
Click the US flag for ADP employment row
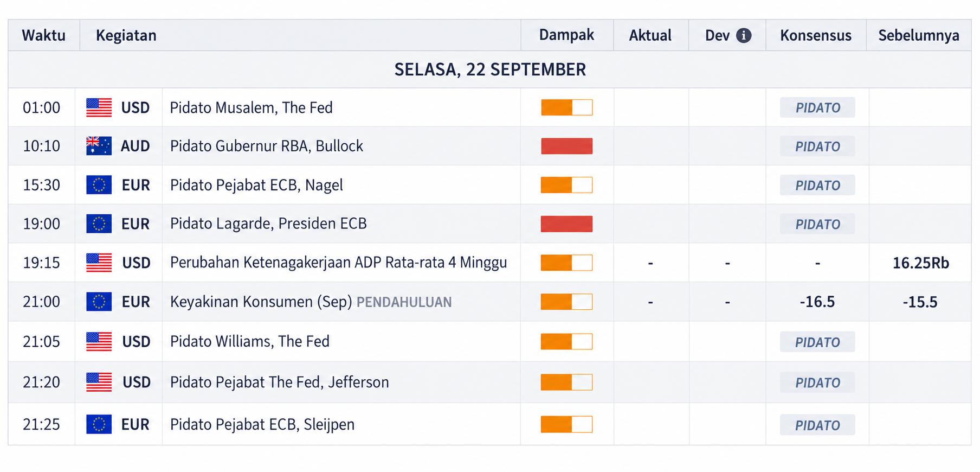pyautogui.click(x=99, y=263)
